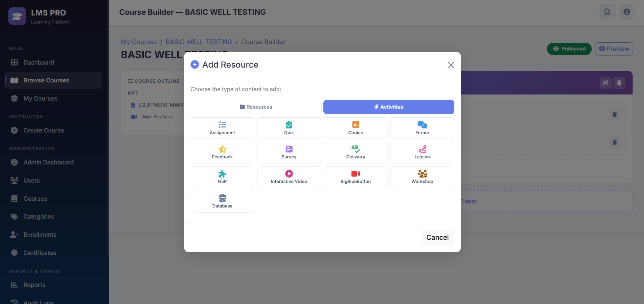Click the LMS PRO logo
The image size is (644, 304).
coord(17,16)
